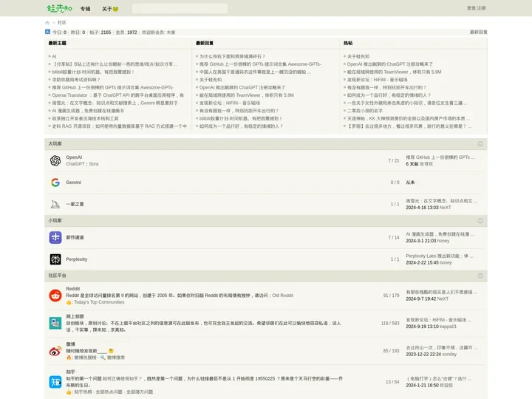Screen dimensions: 532x399
Task: Open 求助铁路局考试资料啊 topic
Action: tap(76, 80)
